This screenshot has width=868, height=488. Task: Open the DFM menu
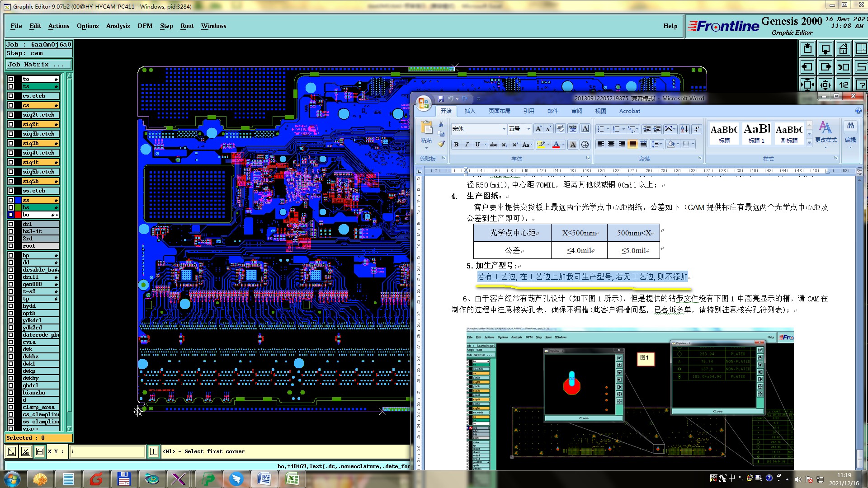(x=145, y=26)
